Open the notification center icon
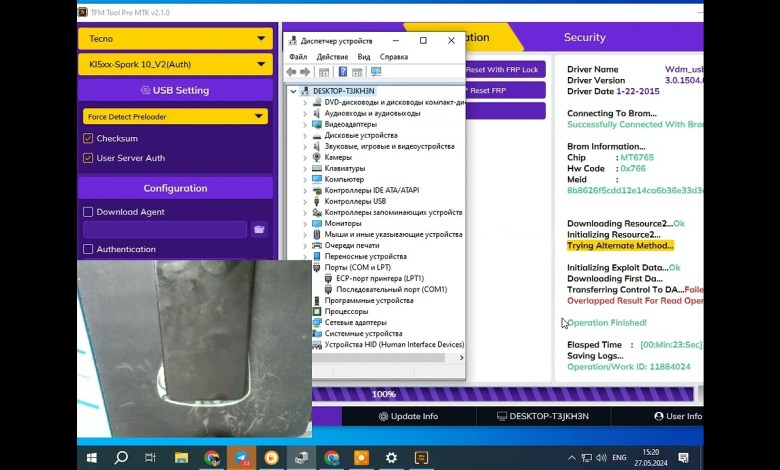Viewport: 780px width, 470px height. point(683,458)
